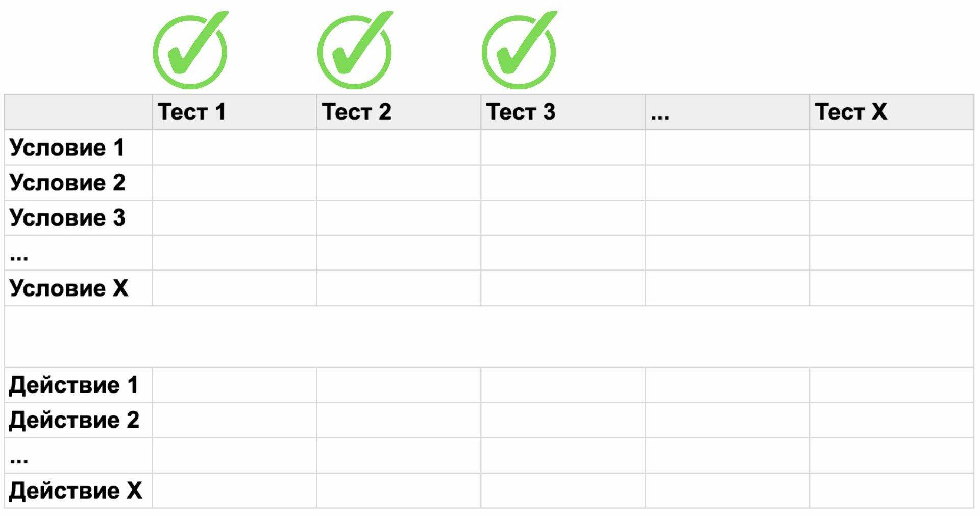The image size is (980, 515).
Task: Select cell at Условие 2 and Тест 3
Action: point(563,183)
